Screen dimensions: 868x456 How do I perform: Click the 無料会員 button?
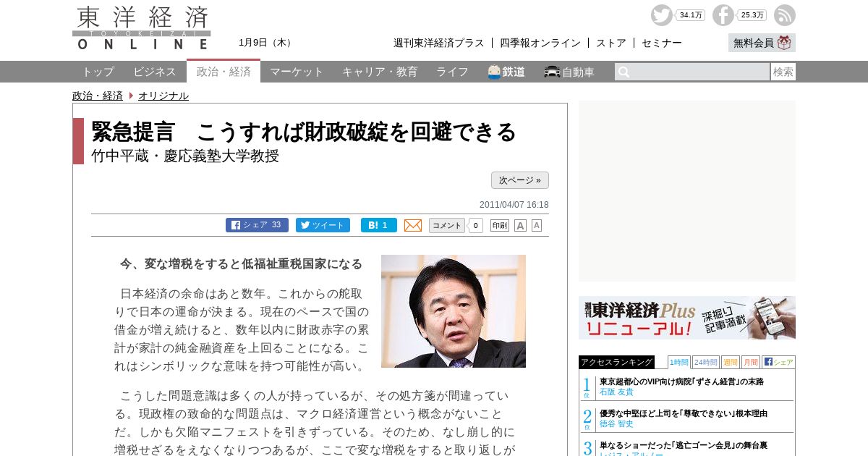point(762,43)
